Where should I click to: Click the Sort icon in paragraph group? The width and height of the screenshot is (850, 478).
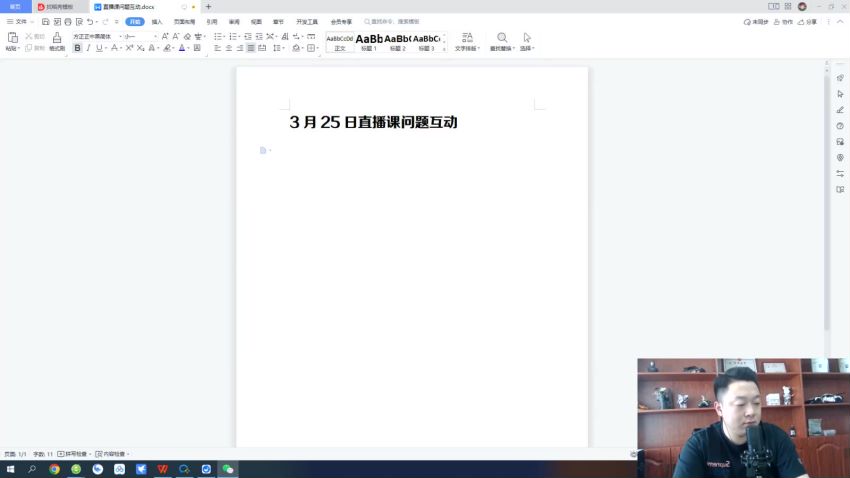point(285,36)
